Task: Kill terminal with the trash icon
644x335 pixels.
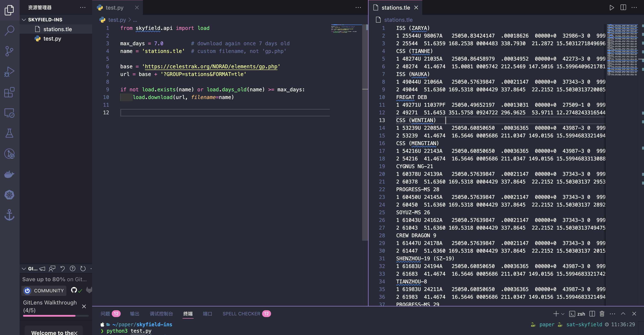Action: (602, 314)
